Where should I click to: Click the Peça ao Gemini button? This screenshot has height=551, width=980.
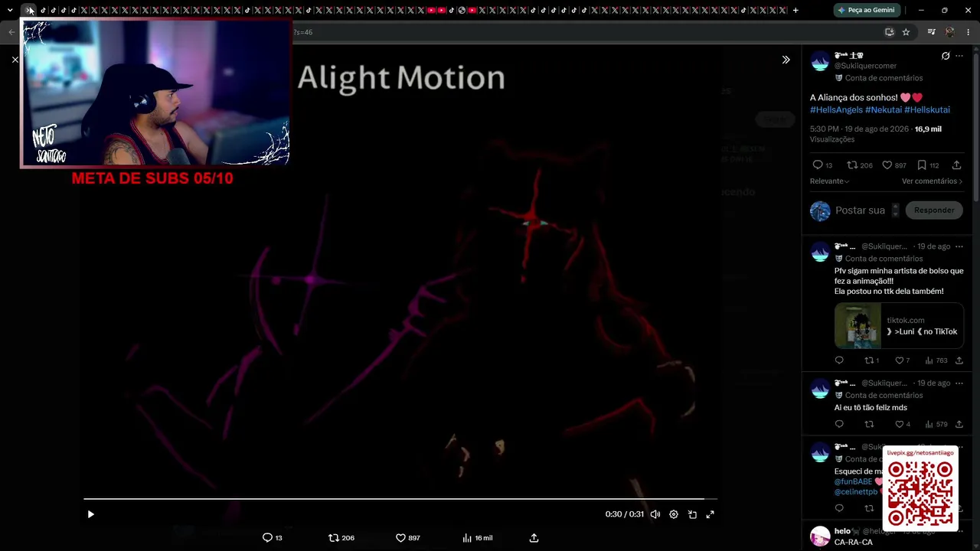click(x=867, y=11)
